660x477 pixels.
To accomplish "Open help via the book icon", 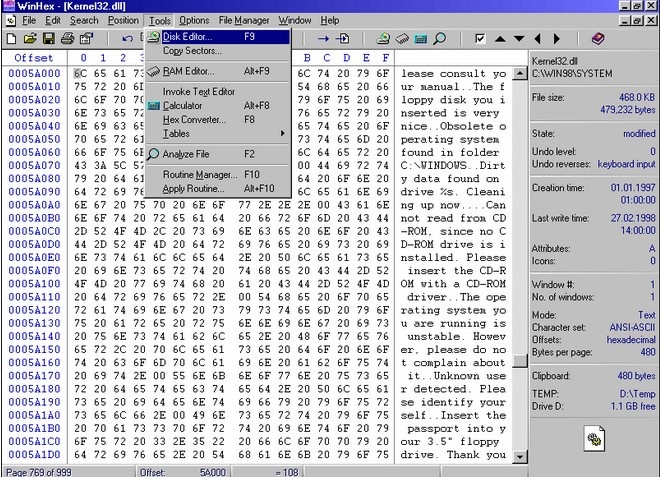I will click(x=598, y=39).
